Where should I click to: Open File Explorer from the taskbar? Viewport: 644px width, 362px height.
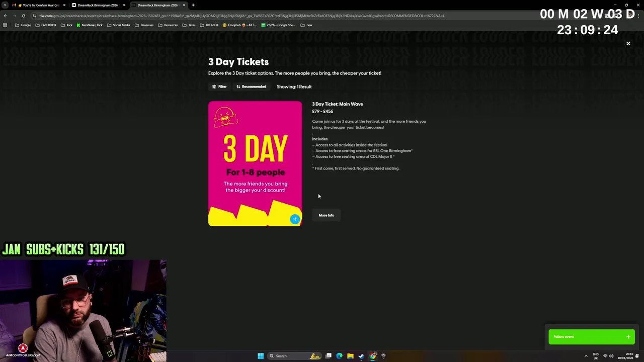[x=350, y=356]
